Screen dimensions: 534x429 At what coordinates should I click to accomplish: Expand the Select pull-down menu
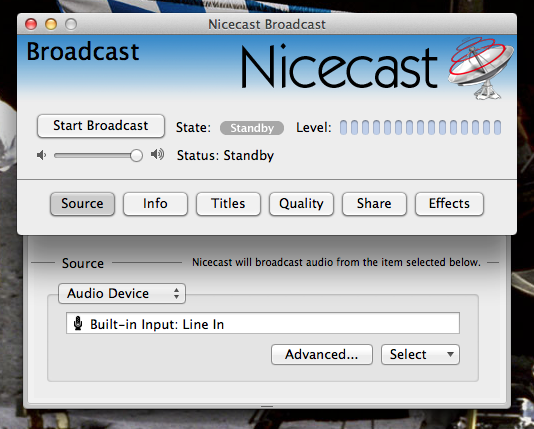tap(420, 354)
